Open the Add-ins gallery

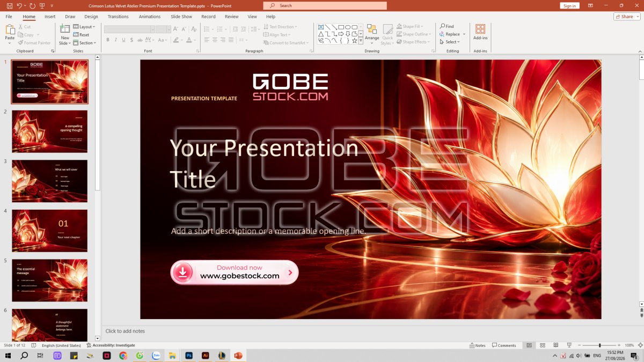pyautogui.click(x=480, y=32)
